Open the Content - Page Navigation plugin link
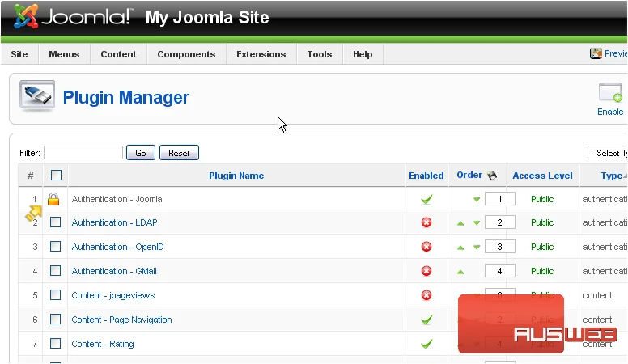628x364 pixels. [x=121, y=320]
